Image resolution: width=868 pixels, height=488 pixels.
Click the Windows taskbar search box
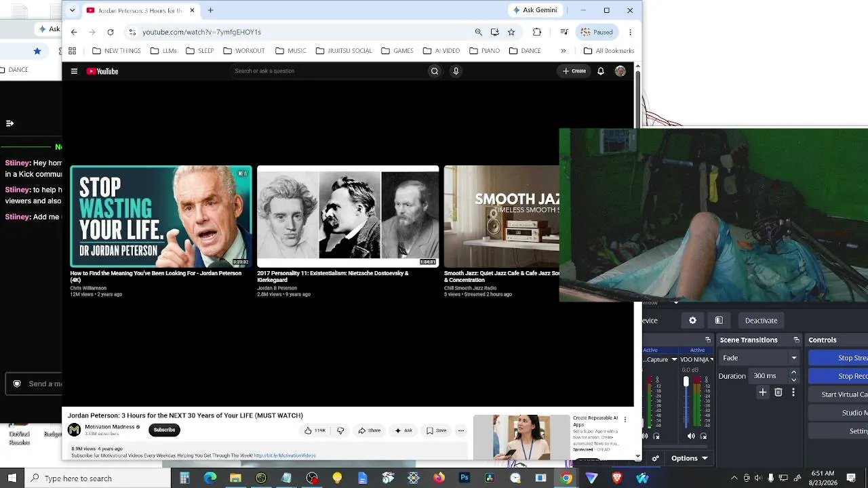click(x=98, y=479)
